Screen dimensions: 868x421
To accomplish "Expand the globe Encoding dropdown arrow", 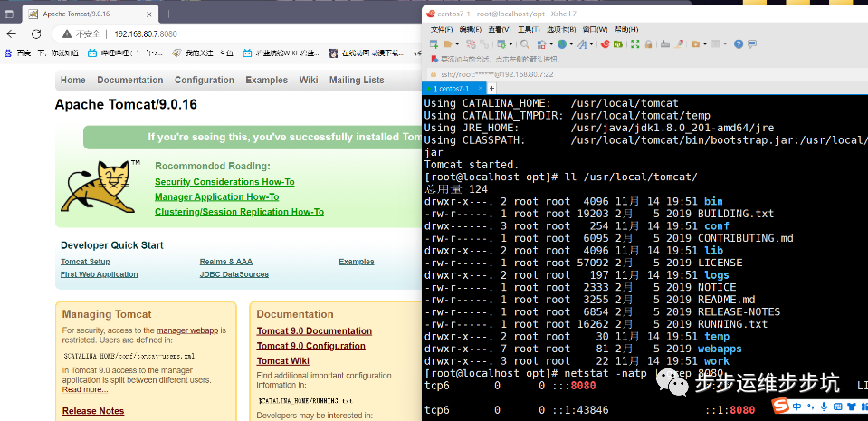I will click(571, 44).
